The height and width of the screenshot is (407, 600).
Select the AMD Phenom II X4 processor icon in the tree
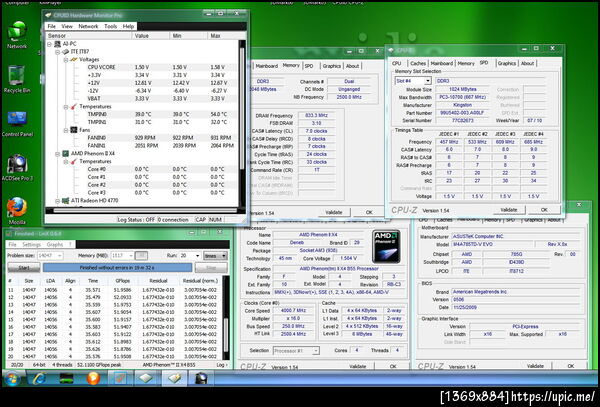66,153
